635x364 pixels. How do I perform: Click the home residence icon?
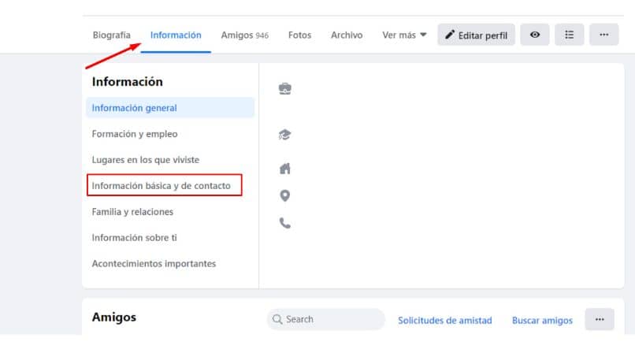[285, 168]
